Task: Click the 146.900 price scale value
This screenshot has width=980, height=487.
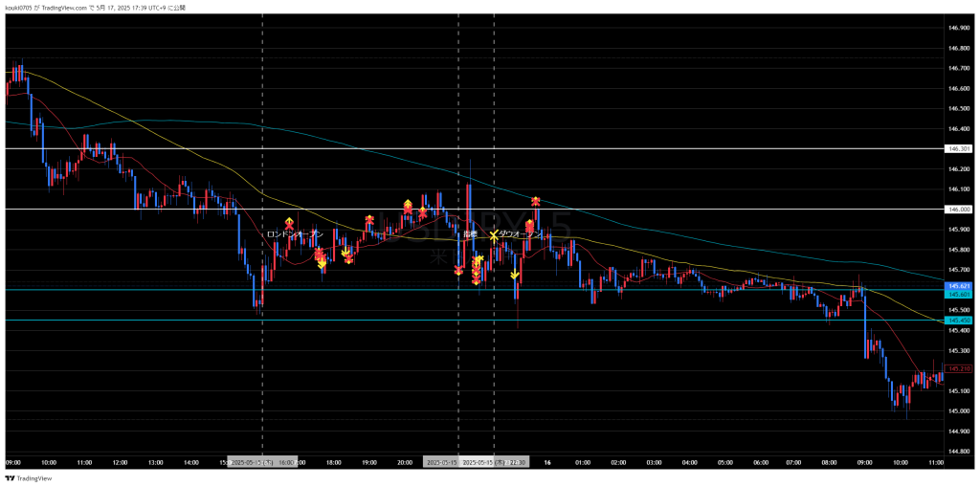Action: (x=958, y=28)
